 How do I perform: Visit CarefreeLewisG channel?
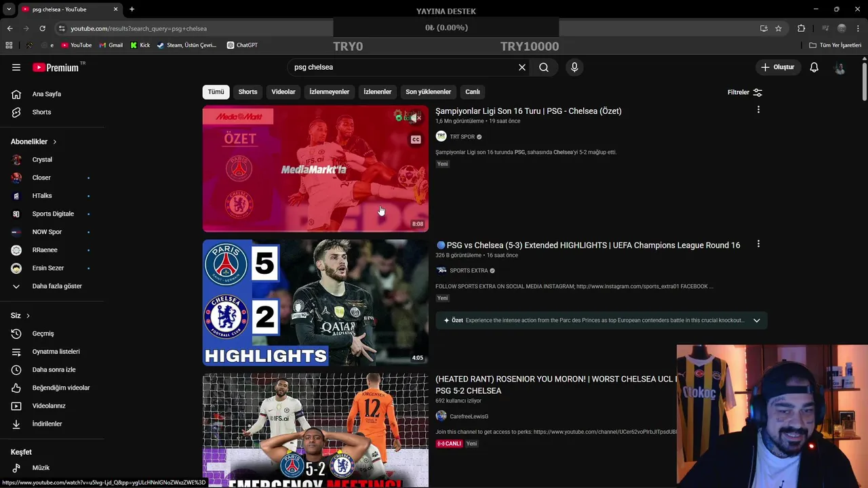tap(469, 417)
